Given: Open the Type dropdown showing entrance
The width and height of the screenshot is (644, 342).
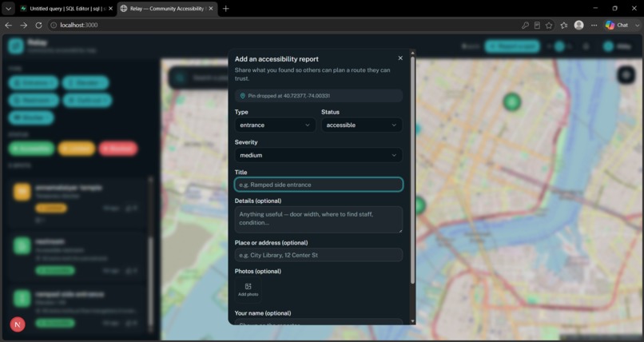Looking at the screenshot, I should 275,125.
